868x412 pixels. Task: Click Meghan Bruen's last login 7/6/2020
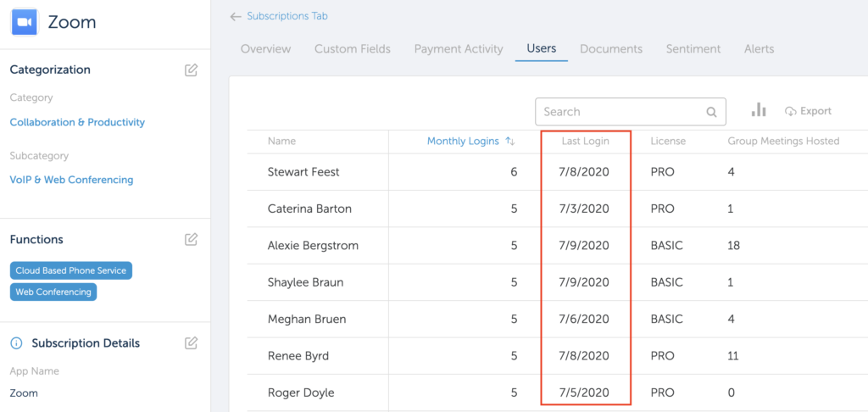coord(585,319)
